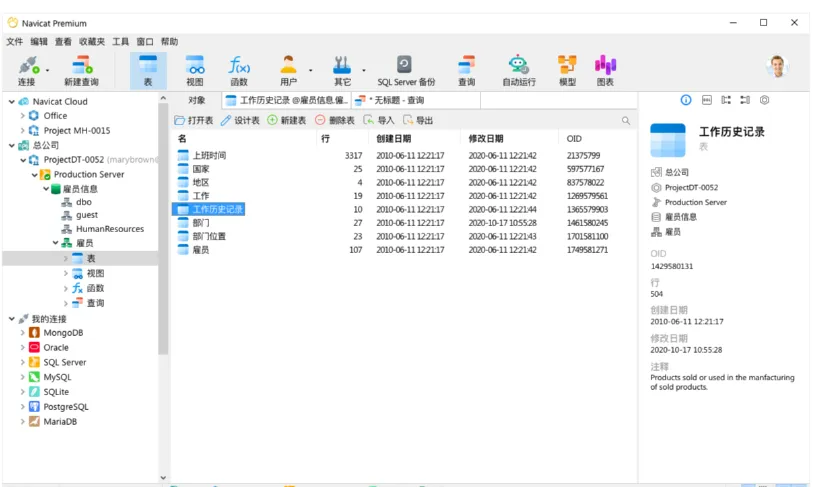
Task: Click Export (导出) button
Action: pyautogui.click(x=418, y=120)
